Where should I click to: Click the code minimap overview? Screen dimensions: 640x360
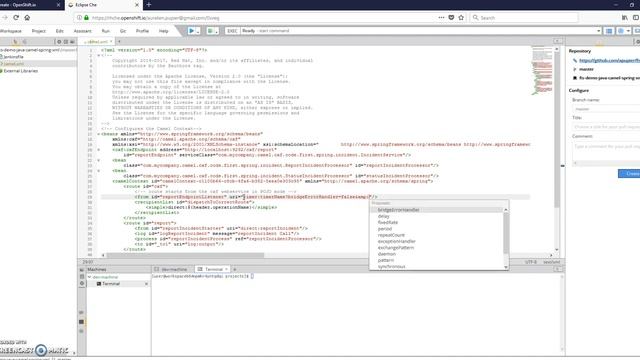coord(542,71)
